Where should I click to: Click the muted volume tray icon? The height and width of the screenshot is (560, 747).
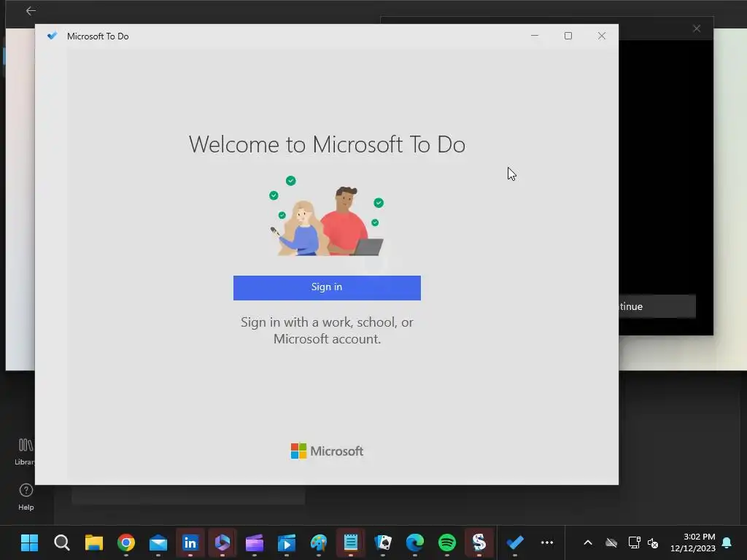click(653, 542)
